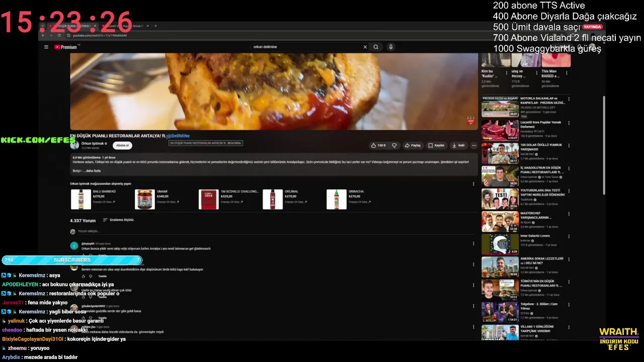Play 'Tolgshow - 2. Bölüm | Cem Yılmaz'
Screen dimensions: 644x362
click(500, 313)
